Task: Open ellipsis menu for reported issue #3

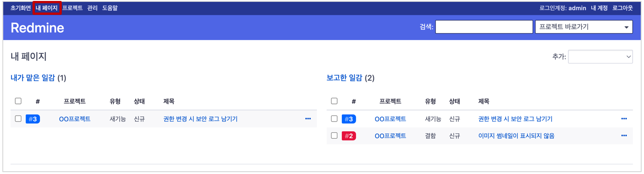Action: point(624,119)
